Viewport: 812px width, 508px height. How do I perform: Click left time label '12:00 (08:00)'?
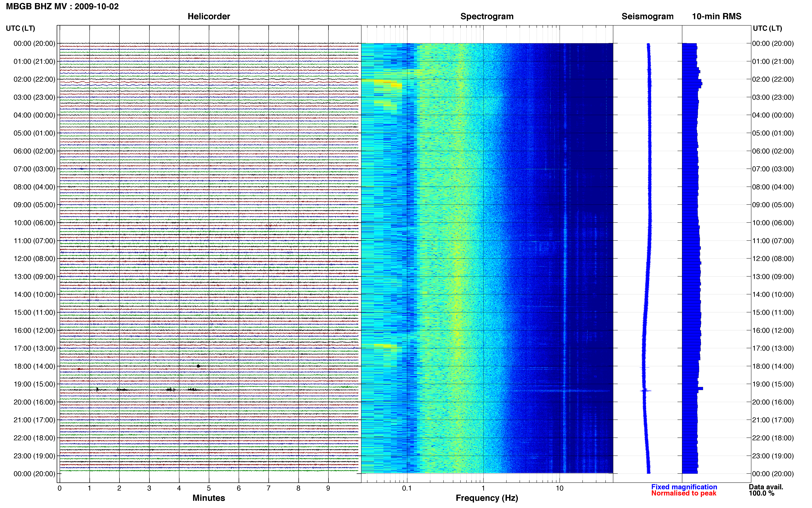(34, 259)
